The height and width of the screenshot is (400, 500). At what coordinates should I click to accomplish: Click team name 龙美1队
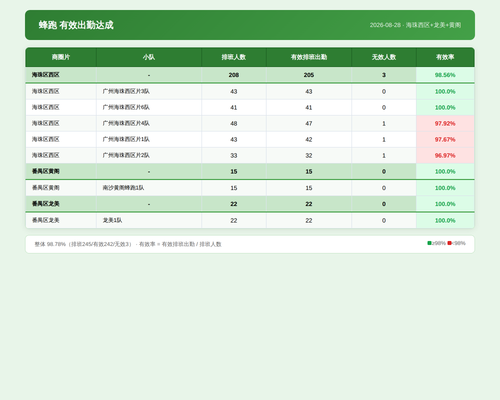pyautogui.click(x=112, y=220)
